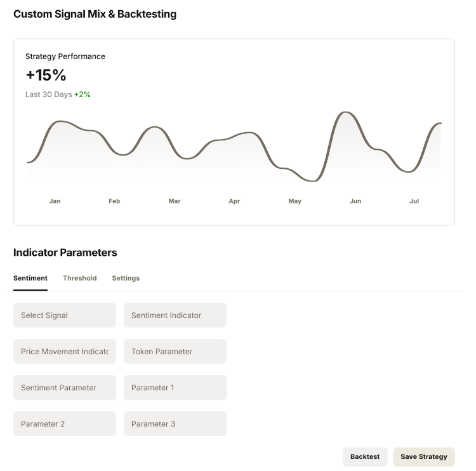Screen dimensions: 476x471
Task: Click the May label on the performance chart
Action: [295, 201]
